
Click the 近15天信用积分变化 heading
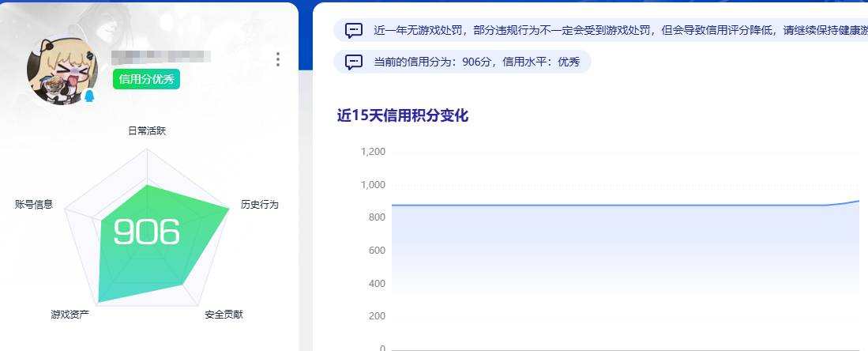(x=403, y=116)
